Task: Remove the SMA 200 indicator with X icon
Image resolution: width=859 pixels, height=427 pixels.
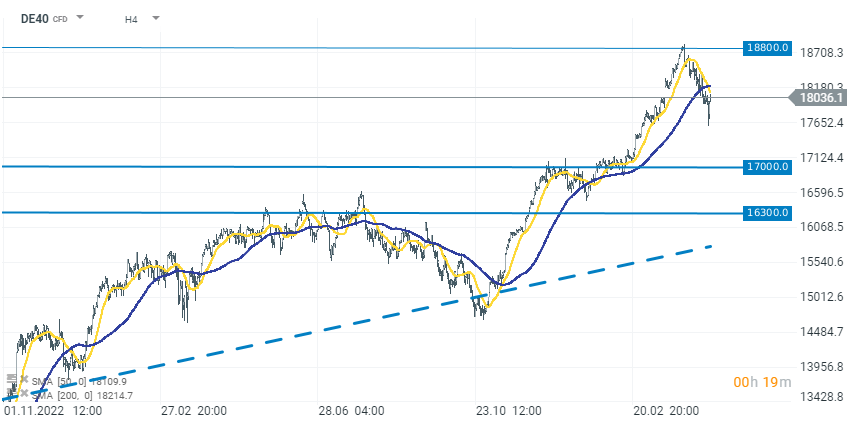Action: [x=23, y=393]
